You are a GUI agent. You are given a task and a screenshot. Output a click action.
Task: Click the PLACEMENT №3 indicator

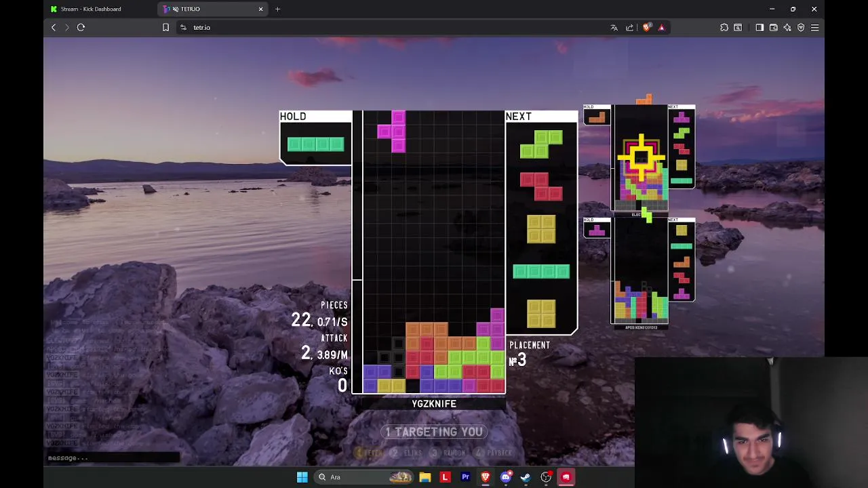pos(530,354)
